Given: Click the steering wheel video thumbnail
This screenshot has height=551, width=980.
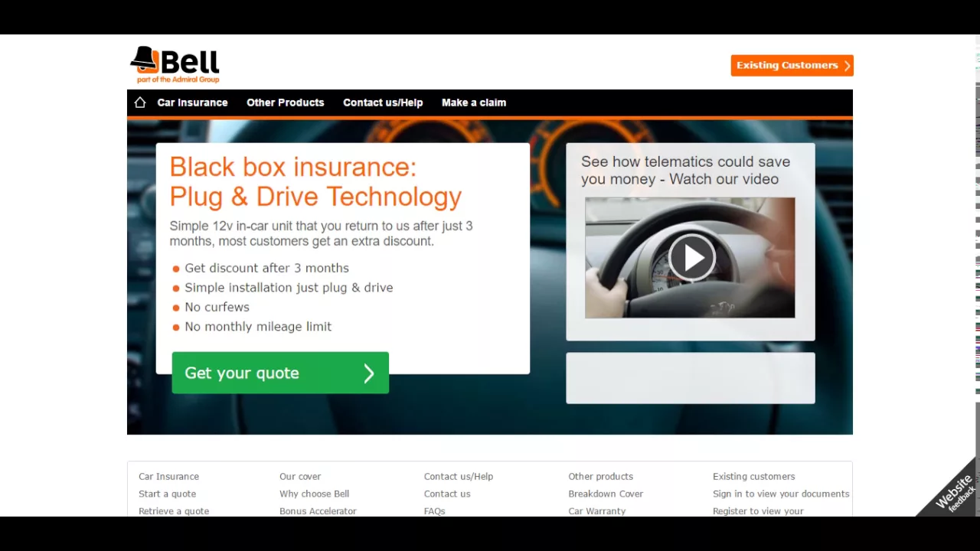Looking at the screenshot, I should pyautogui.click(x=690, y=258).
